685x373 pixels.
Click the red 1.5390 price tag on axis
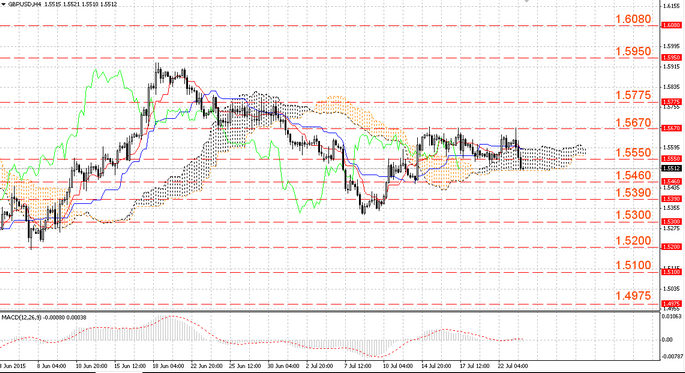(671, 199)
